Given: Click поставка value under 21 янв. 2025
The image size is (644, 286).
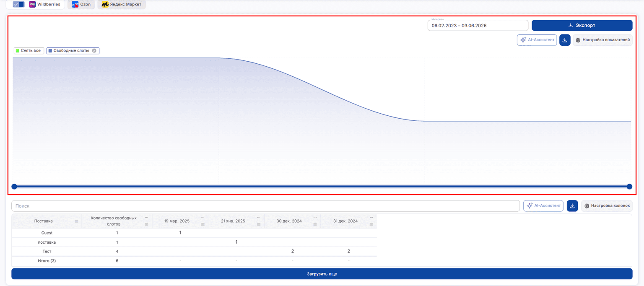Looking at the screenshot, I should 236,242.
